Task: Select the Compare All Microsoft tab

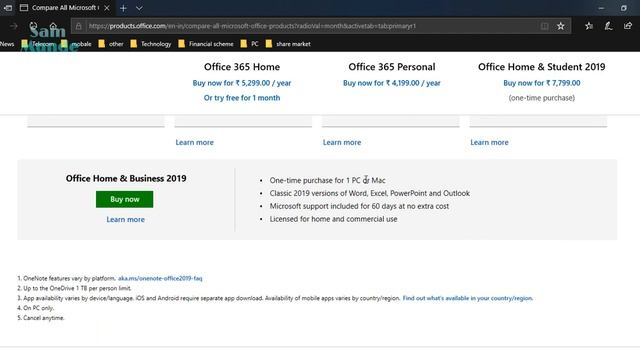Action: pyautogui.click(x=64, y=8)
